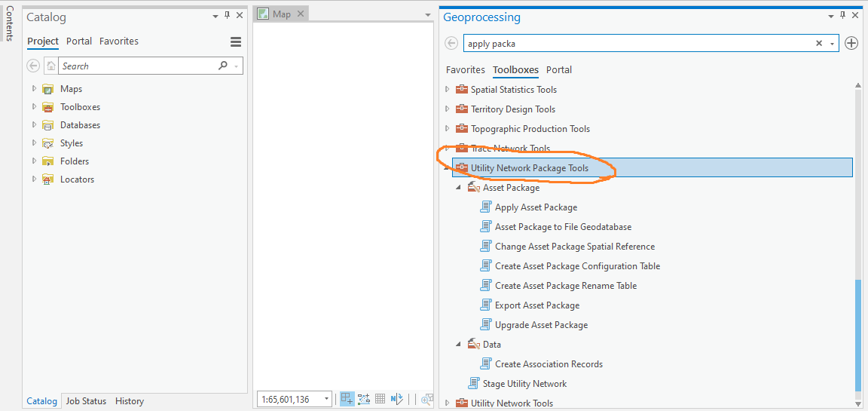Click the Catalog back arrow button

pos(33,66)
